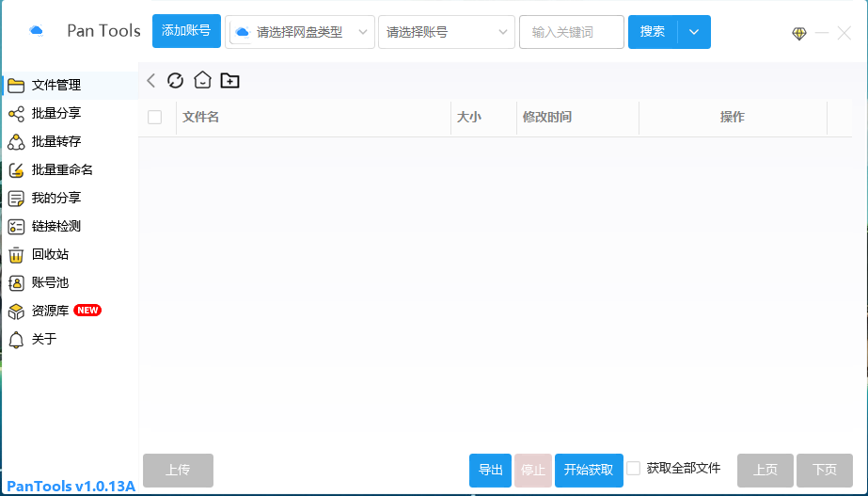Screen dimensions: 868x496
Task: Click the 操作 column header
Action: [733, 118]
